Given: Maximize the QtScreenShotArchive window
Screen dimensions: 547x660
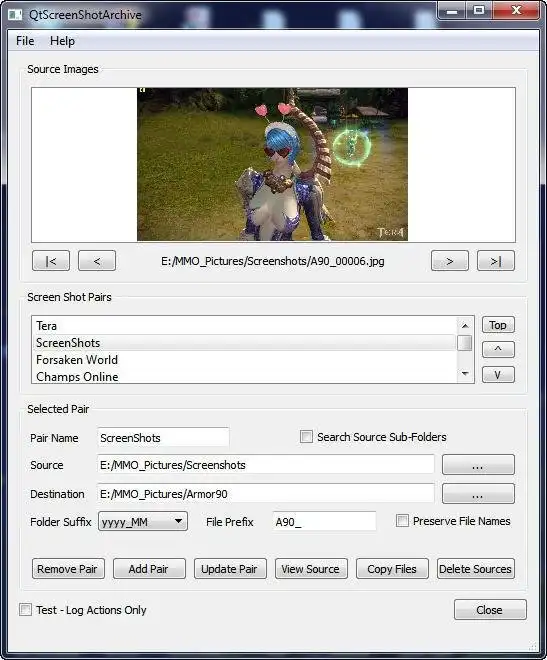Looking at the screenshot, I should (479, 11).
